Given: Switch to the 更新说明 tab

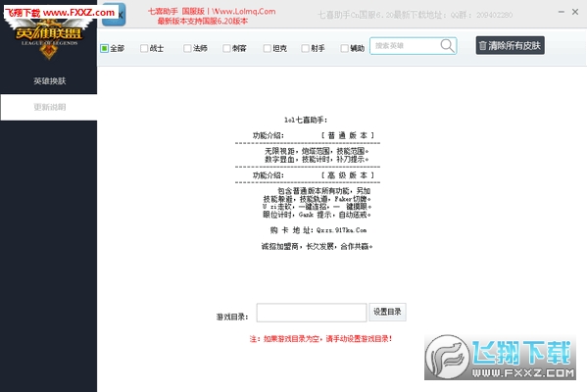Looking at the screenshot, I should click(49, 107).
